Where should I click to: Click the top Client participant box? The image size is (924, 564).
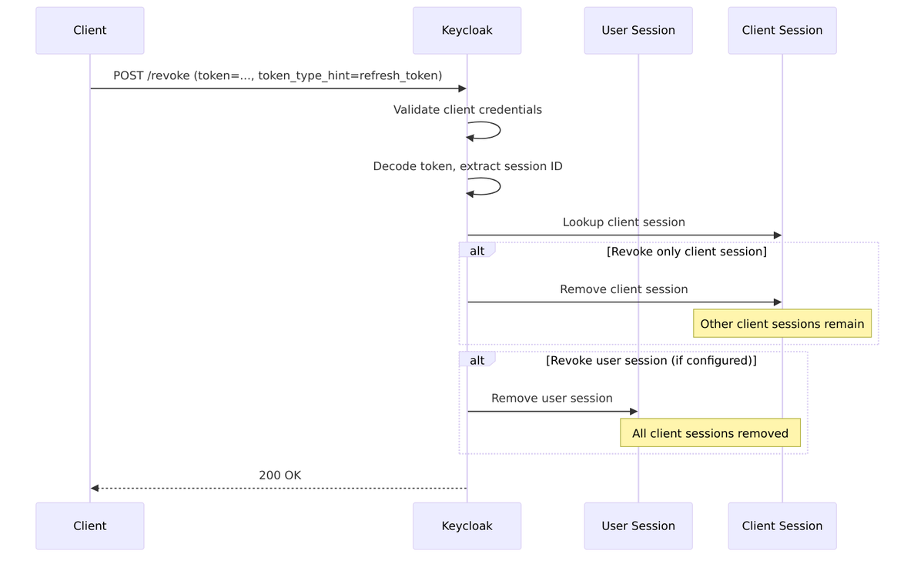pyautogui.click(x=89, y=31)
